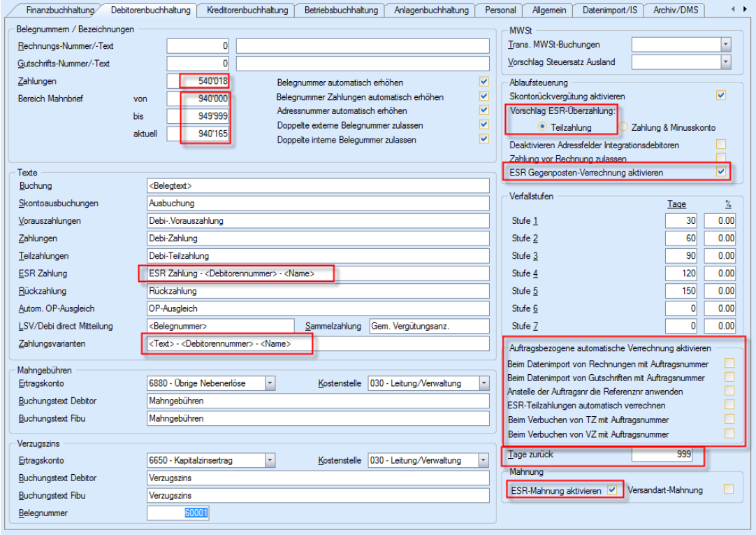
Task: Toggle Versandart-Mahnung checkbox
Action: click(729, 490)
